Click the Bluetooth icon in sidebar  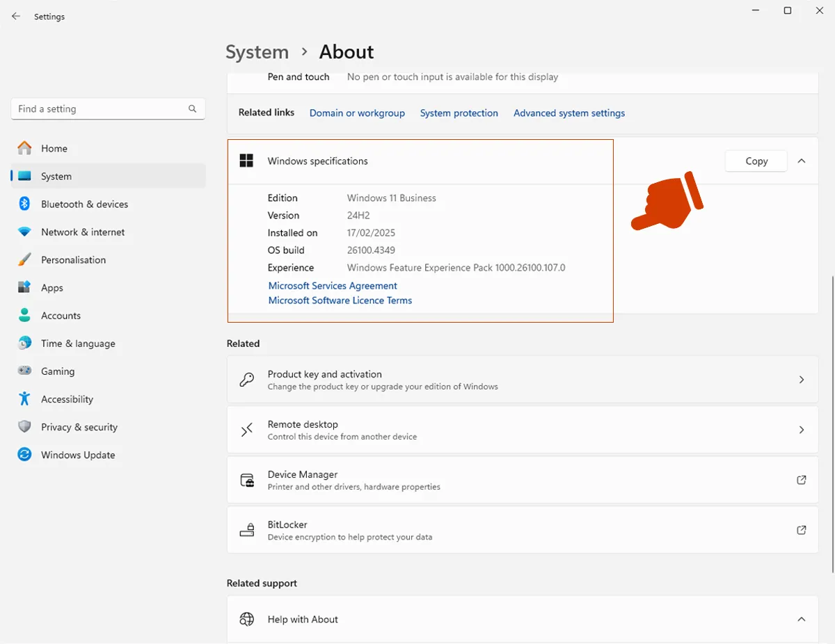pos(24,204)
